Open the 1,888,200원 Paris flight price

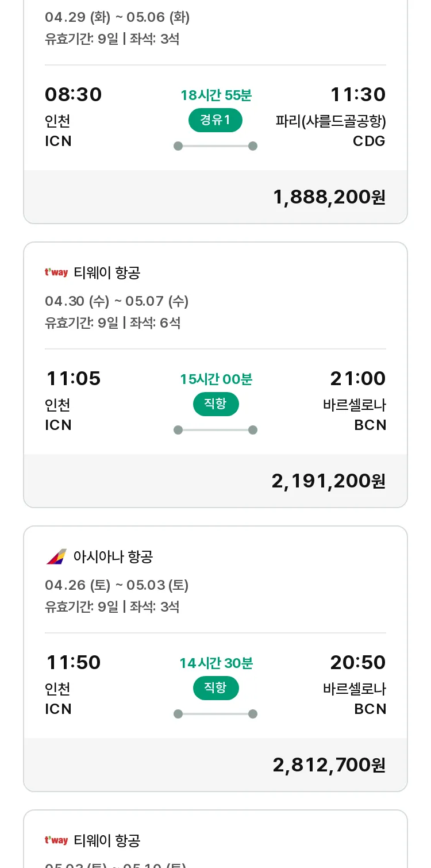tap(329, 197)
